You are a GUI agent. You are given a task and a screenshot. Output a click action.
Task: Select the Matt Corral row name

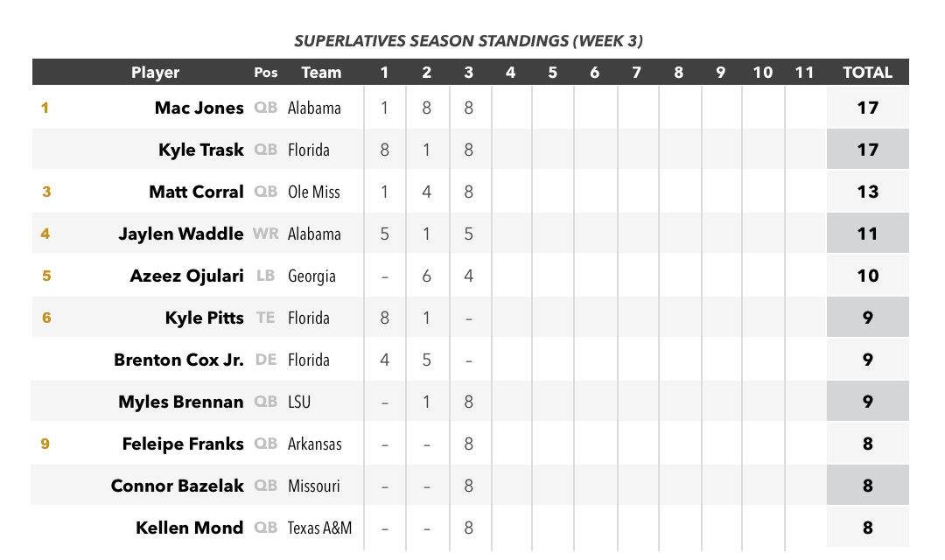coord(196,192)
